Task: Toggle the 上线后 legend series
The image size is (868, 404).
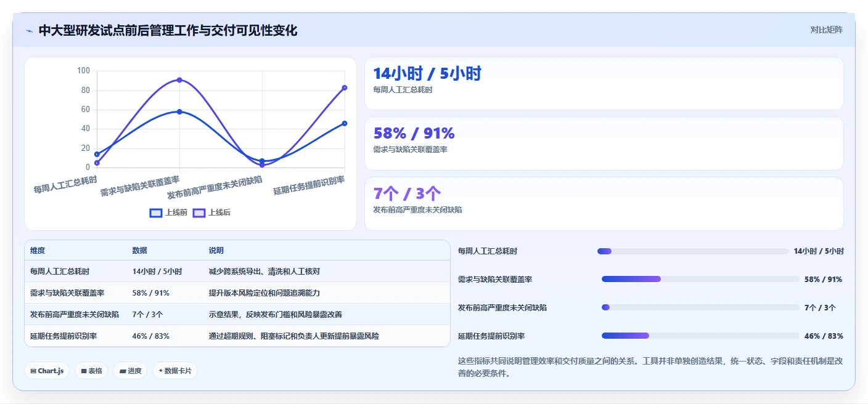Action: [211, 212]
